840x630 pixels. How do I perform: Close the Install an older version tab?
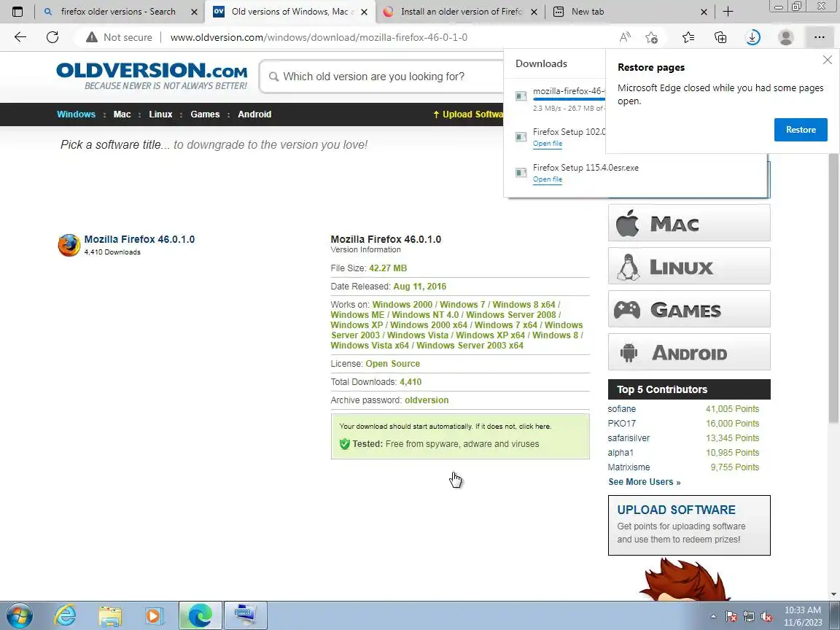coord(534,12)
